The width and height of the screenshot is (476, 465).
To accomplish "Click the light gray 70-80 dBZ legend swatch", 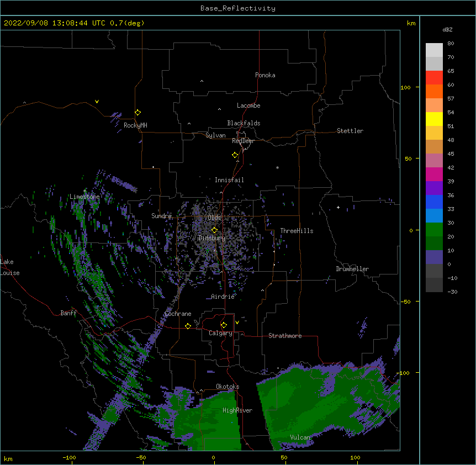I will coord(434,50).
